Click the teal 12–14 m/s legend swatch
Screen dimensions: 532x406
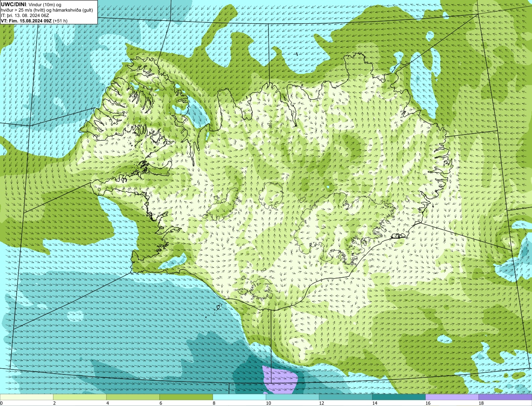[x=346, y=397]
